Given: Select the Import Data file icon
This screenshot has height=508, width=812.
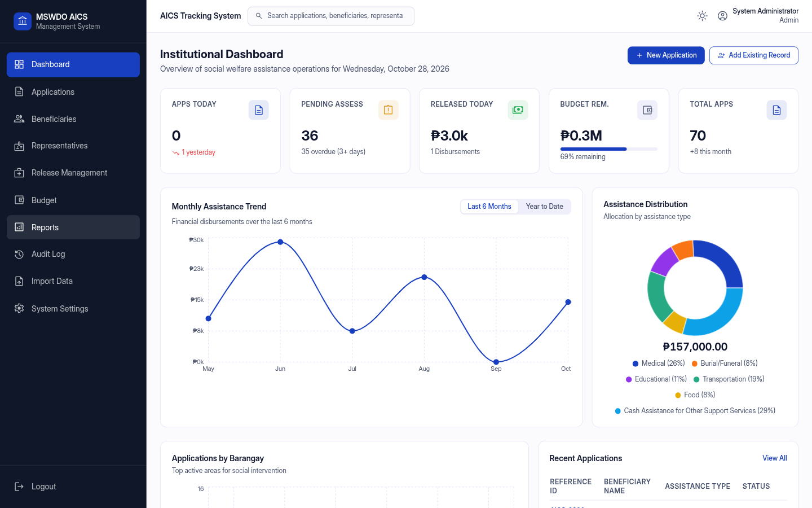Looking at the screenshot, I should pos(19,281).
